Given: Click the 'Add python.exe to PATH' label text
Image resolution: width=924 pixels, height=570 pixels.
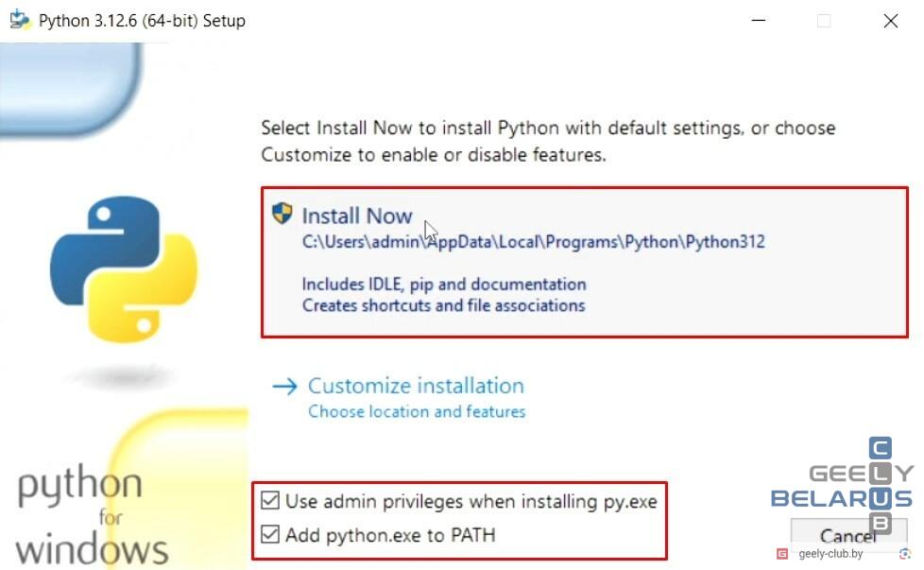Looking at the screenshot, I should 391,535.
